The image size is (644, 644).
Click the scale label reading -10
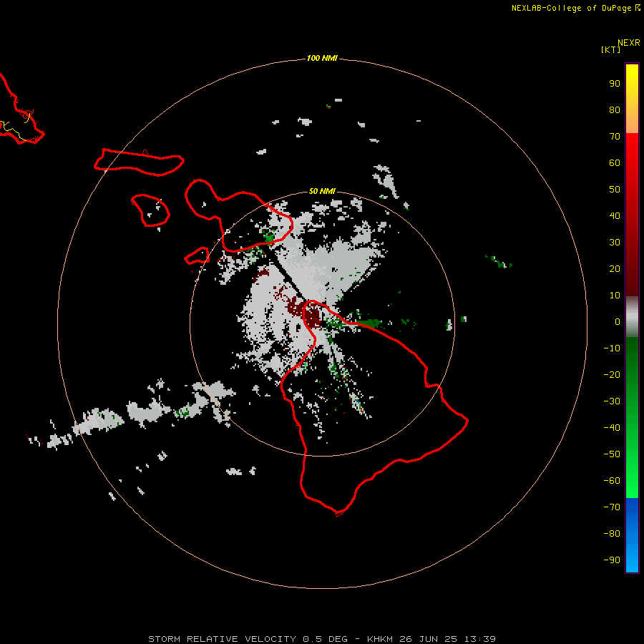[612, 348]
